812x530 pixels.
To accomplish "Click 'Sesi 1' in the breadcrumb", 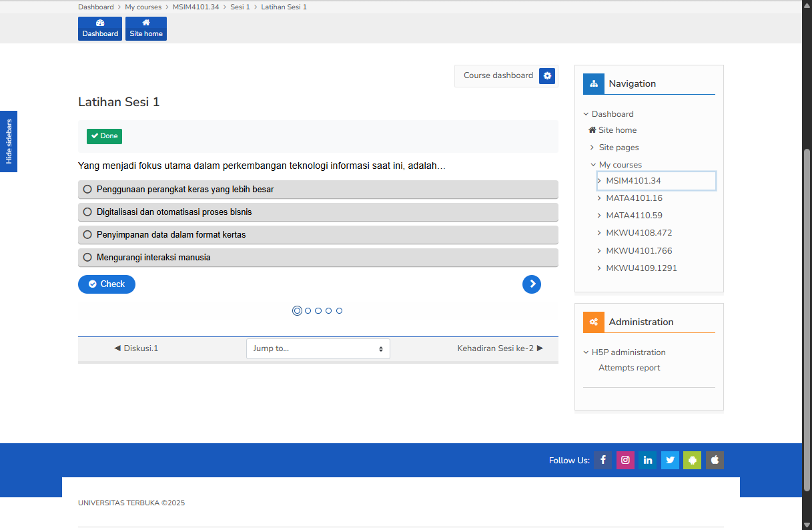I will tap(240, 7).
